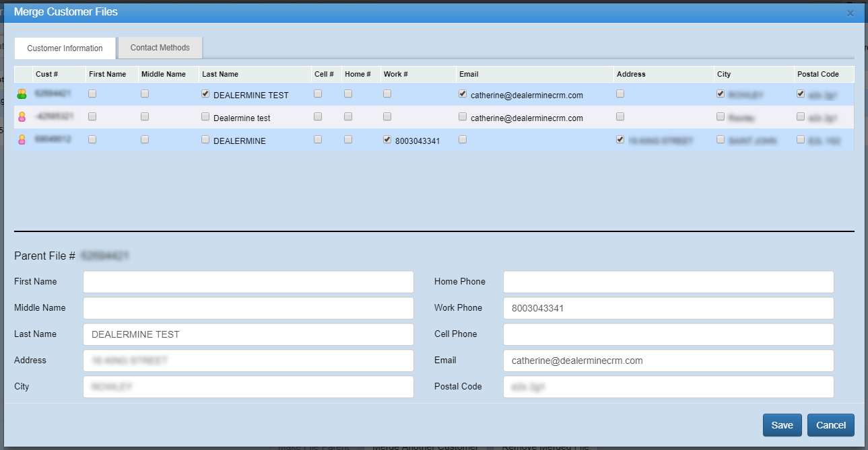868x450 pixels.
Task: Click the green parent customer icon
Action: [x=22, y=94]
